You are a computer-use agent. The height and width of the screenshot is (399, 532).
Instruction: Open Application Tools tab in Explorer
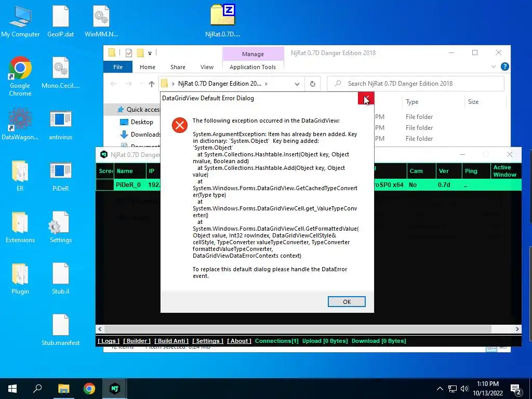click(253, 67)
